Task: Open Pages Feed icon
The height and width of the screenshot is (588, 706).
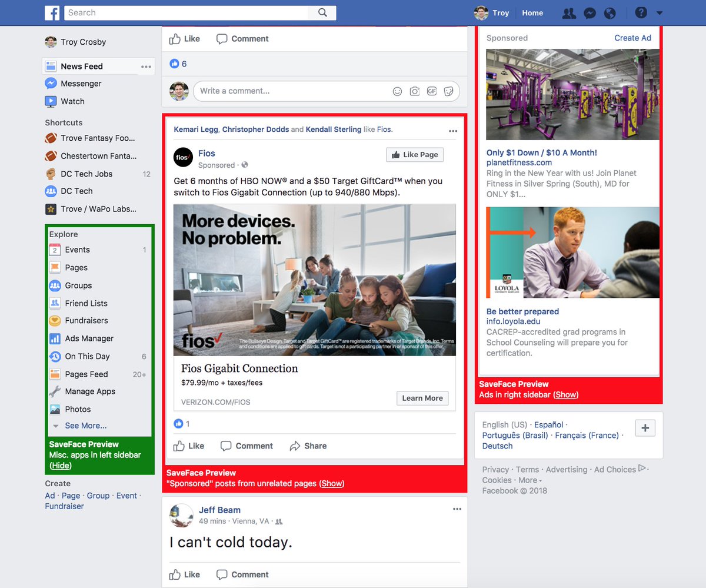Action: point(55,374)
